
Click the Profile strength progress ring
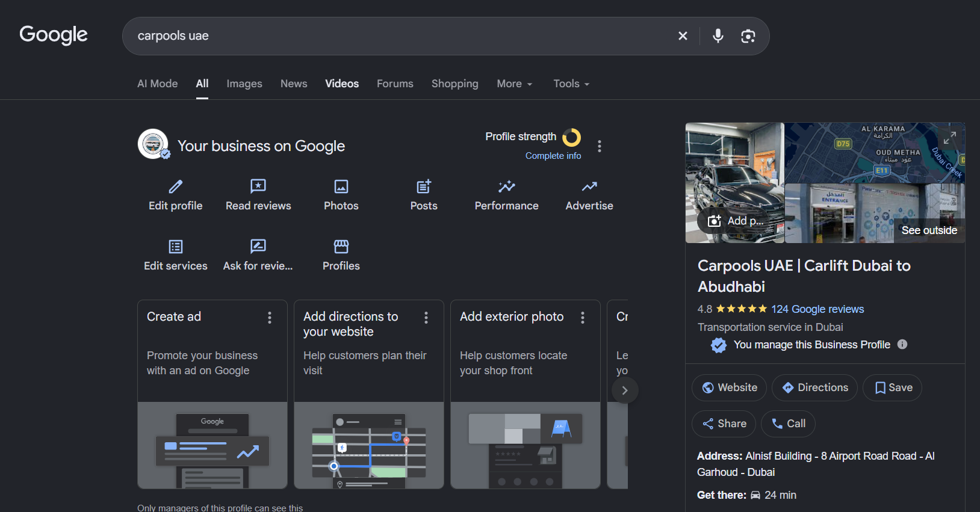[572, 138]
